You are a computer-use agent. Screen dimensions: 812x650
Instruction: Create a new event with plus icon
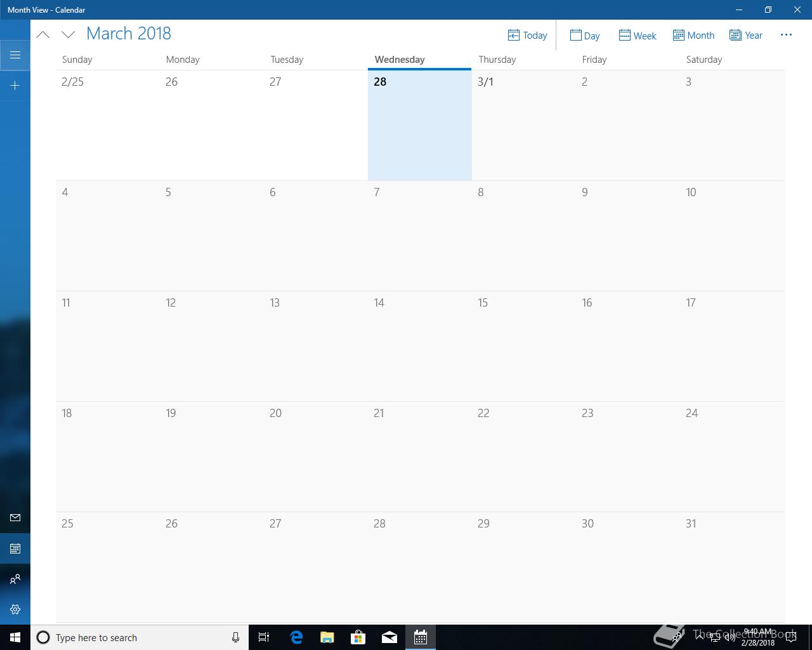coord(15,86)
